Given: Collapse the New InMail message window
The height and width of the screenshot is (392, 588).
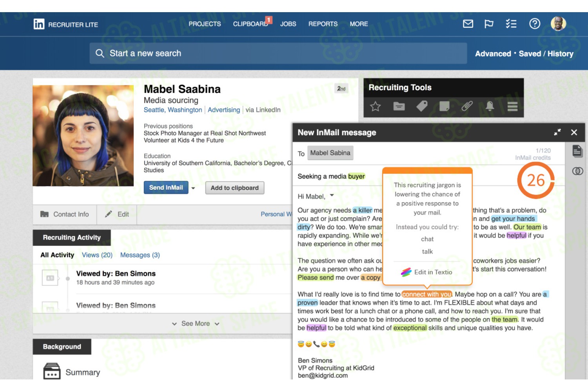Looking at the screenshot, I should click(557, 132).
